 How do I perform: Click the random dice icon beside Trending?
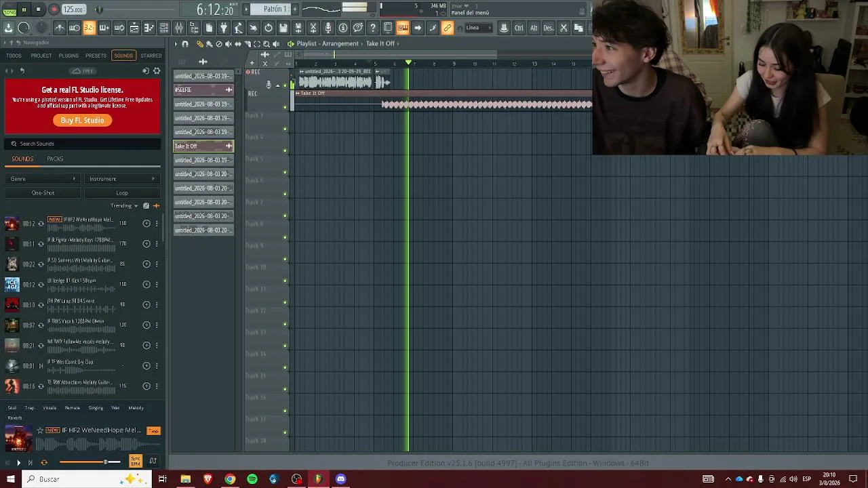pos(146,206)
